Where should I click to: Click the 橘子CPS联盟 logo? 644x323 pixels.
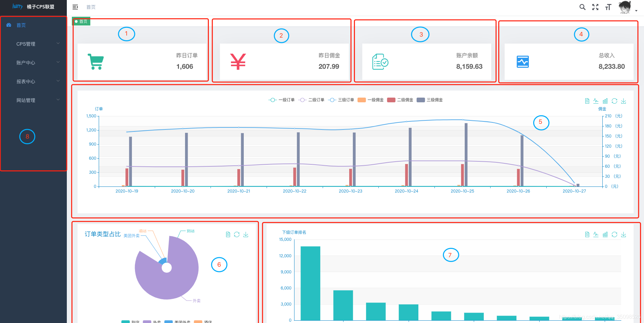(x=33, y=7)
